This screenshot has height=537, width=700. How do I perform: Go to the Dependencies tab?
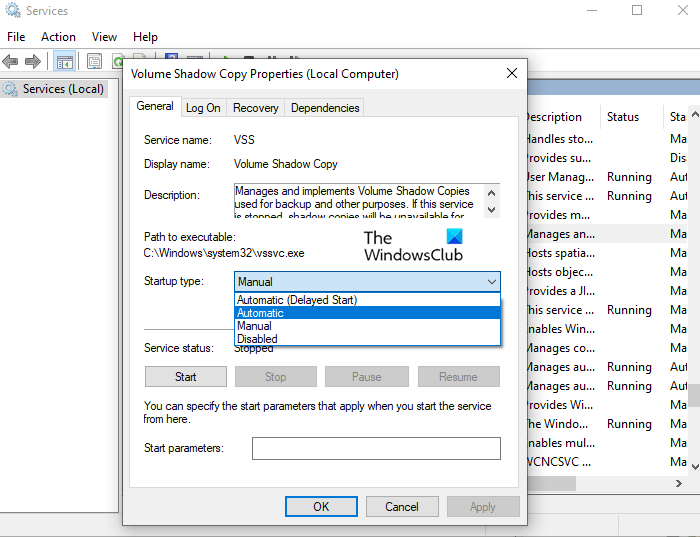[x=325, y=108]
